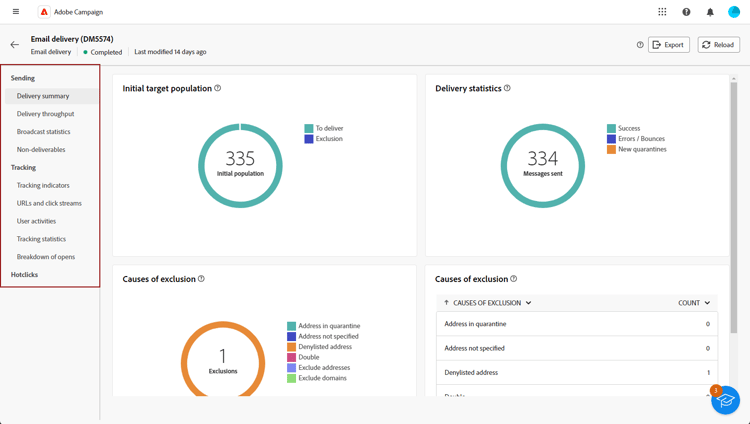The image size is (750, 424).
Task: Open the app switcher grid icon
Action: 662,12
